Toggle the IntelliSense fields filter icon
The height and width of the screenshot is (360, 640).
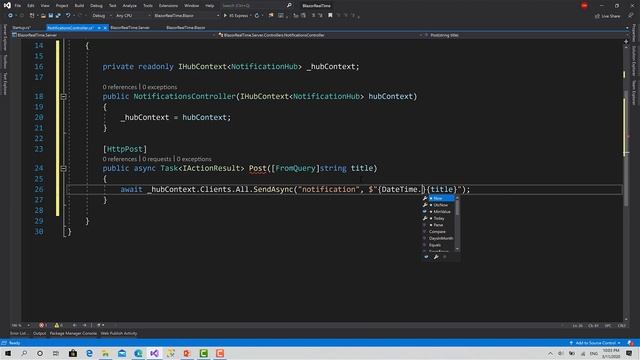pos(427,257)
